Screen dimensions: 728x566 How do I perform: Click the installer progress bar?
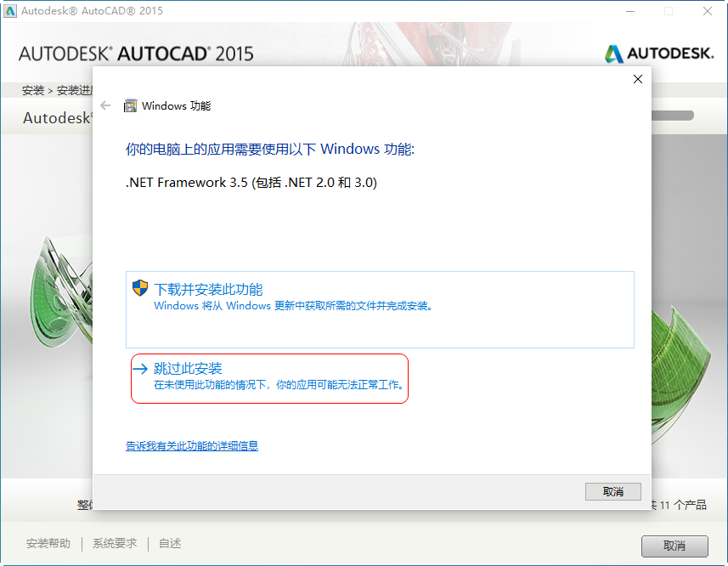(673, 116)
